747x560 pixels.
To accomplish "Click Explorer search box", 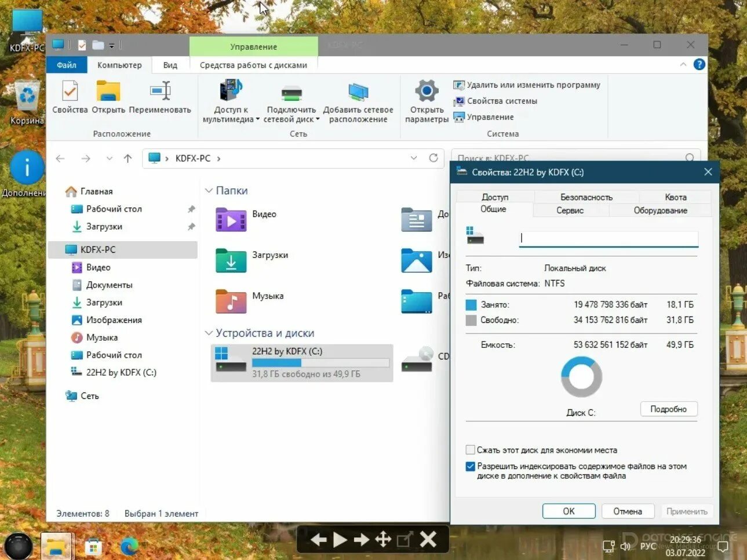I will tap(575, 158).
